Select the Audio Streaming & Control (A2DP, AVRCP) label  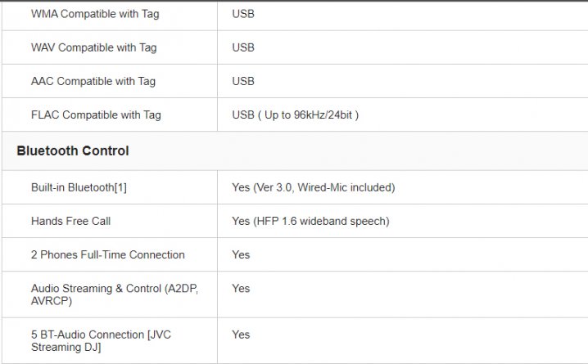pyautogui.click(x=115, y=294)
